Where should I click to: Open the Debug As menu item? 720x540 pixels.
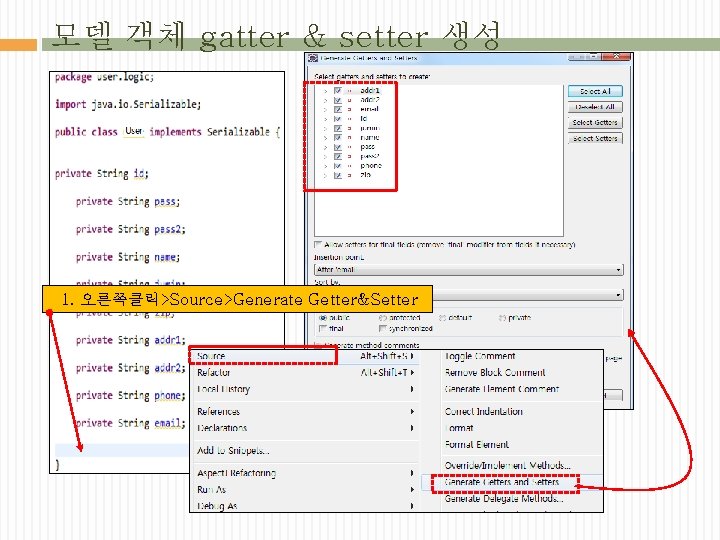click(305, 506)
